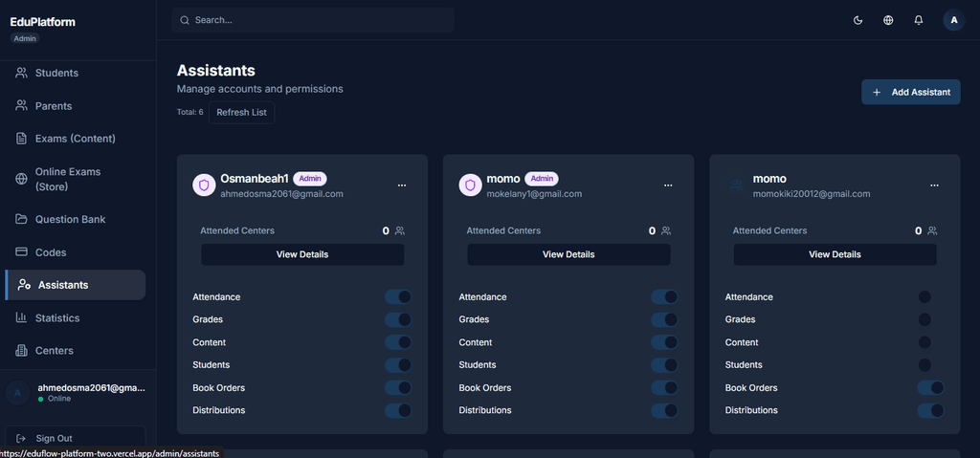Click the plus icon in Add Assistant

877,92
